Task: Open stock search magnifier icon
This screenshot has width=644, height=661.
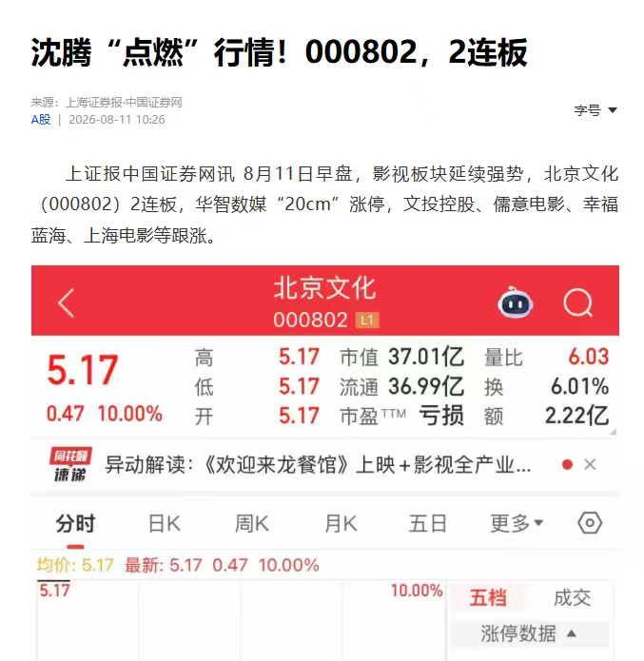Action: (x=578, y=302)
